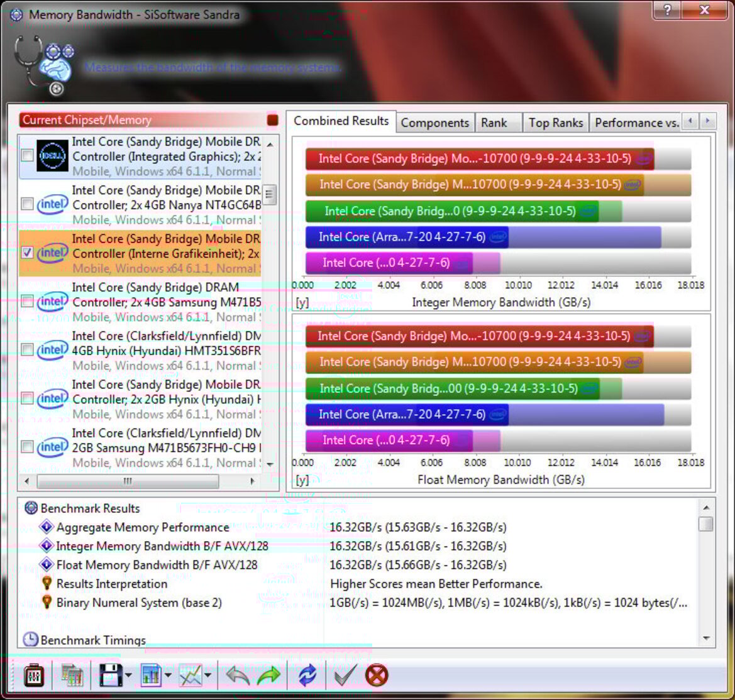The height and width of the screenshot is (700, 735).
Task: Click the Dell logo in the first list row
Action: 52,156
